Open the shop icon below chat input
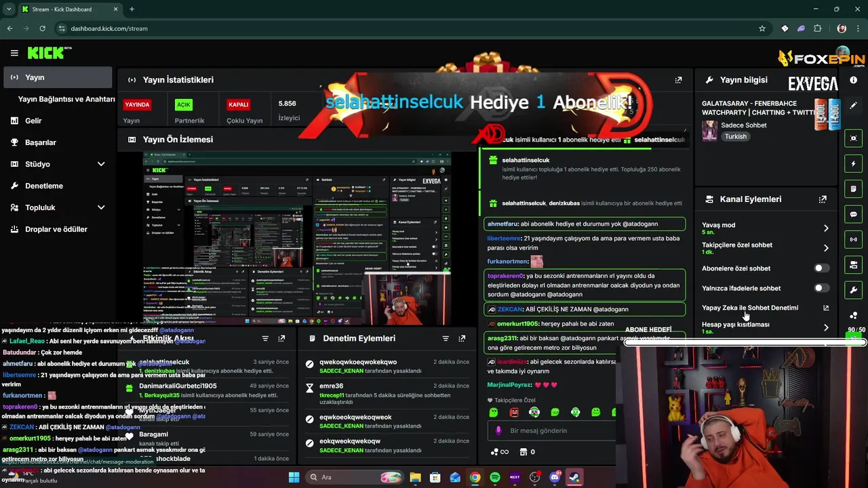Screen dimensions: 868x488 pyautogui.click(x=524, y=452)
